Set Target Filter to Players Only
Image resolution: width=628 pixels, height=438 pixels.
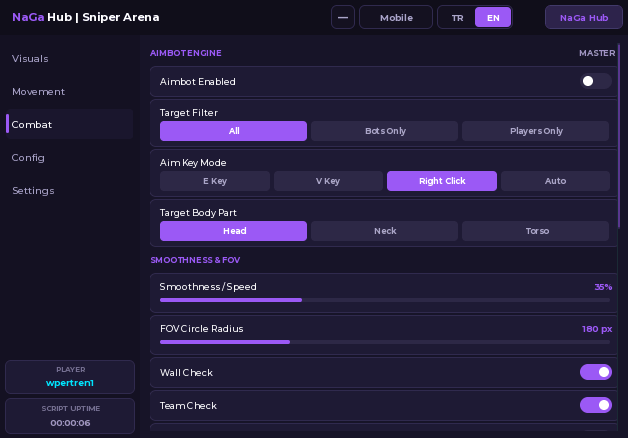(535, 131)
